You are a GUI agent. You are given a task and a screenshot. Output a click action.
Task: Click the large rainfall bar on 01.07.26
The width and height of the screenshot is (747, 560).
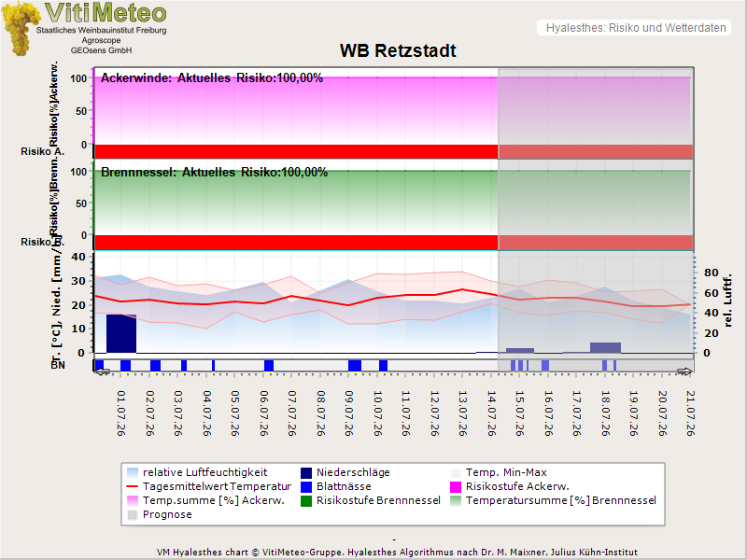pos(121,334)
